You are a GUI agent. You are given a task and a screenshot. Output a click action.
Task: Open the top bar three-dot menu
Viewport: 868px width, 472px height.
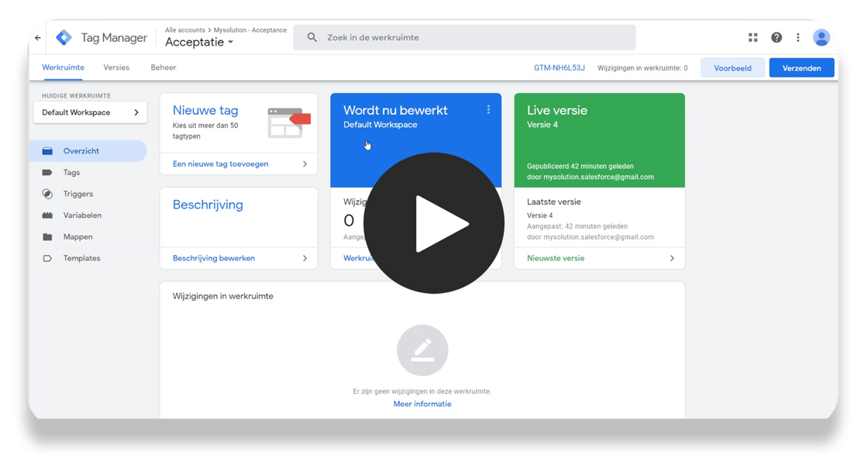(797, 37)
